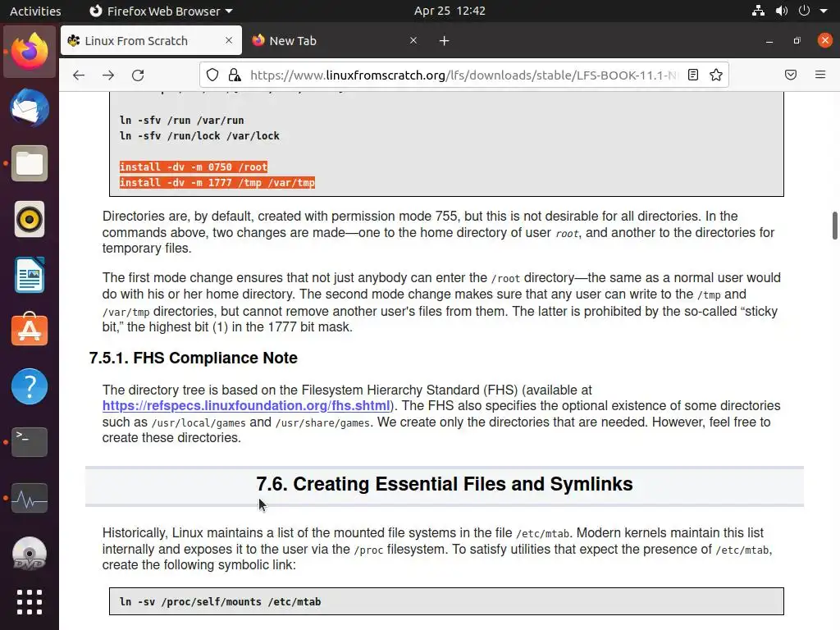840x630 pixels.
Task: Restore the Firefox window size
Action: click(797, 41)
